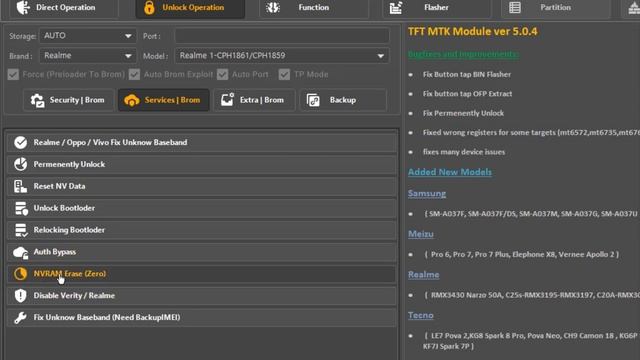Toggle Force (Preloader To Brom) checkbox
Screen dimensions: 640x360
13,75
